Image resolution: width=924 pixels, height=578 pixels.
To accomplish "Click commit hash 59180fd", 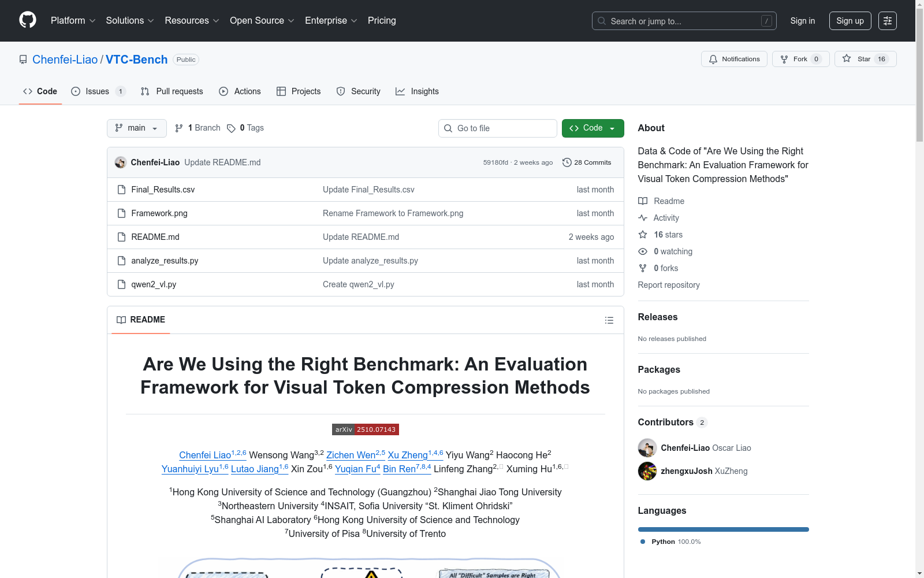I will pyautogui.click(x=495, y=162).
